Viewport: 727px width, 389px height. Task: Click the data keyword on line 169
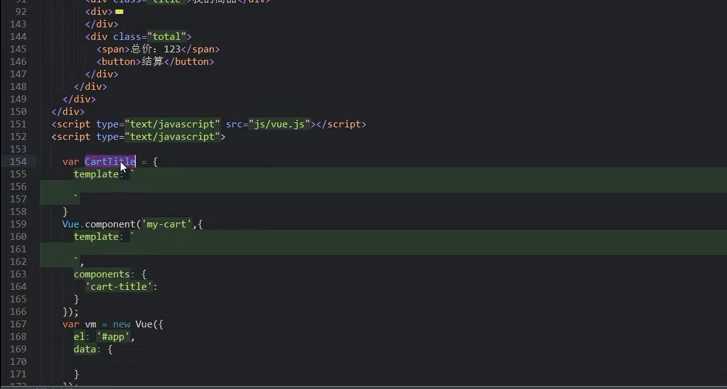(x=84, y=350)
